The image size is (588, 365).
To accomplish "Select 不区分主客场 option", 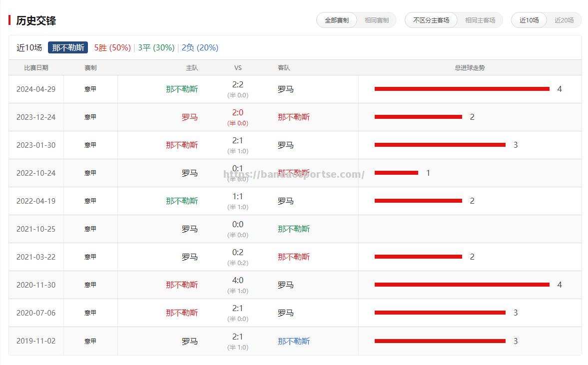I will point(431,20).
